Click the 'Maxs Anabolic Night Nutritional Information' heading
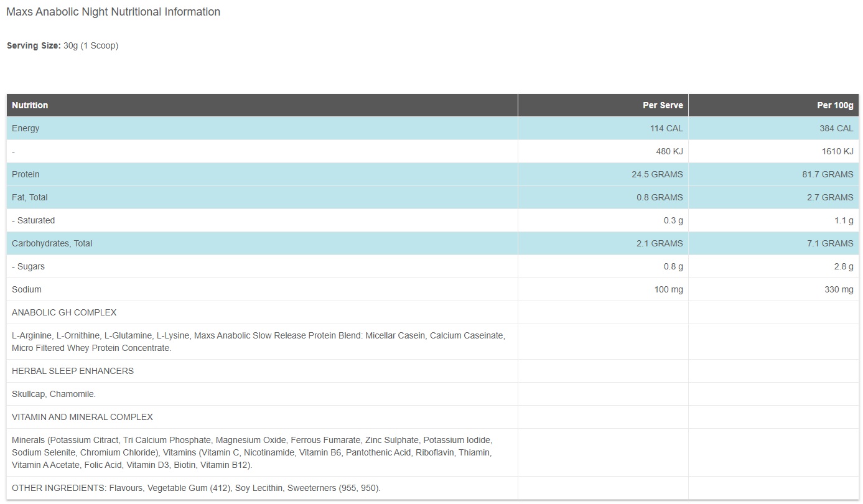This screenshot has height=504, width=863. tap(113, 12)
